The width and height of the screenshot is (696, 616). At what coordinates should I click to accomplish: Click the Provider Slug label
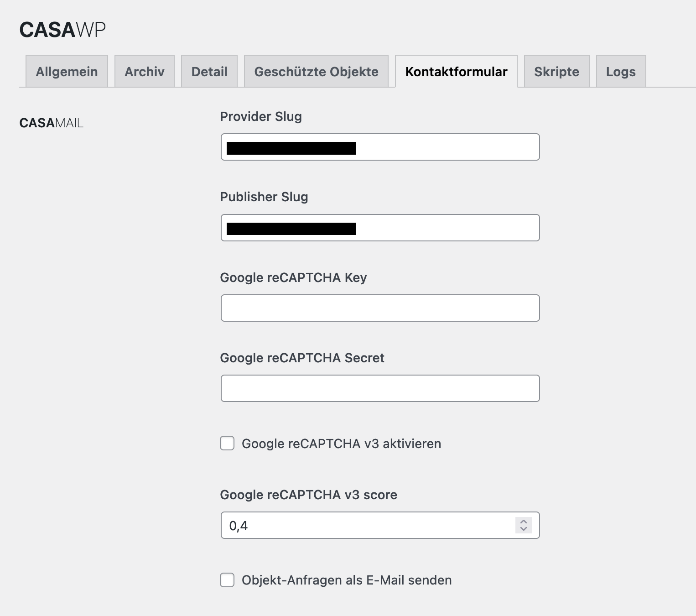click(x=261, y=116)
